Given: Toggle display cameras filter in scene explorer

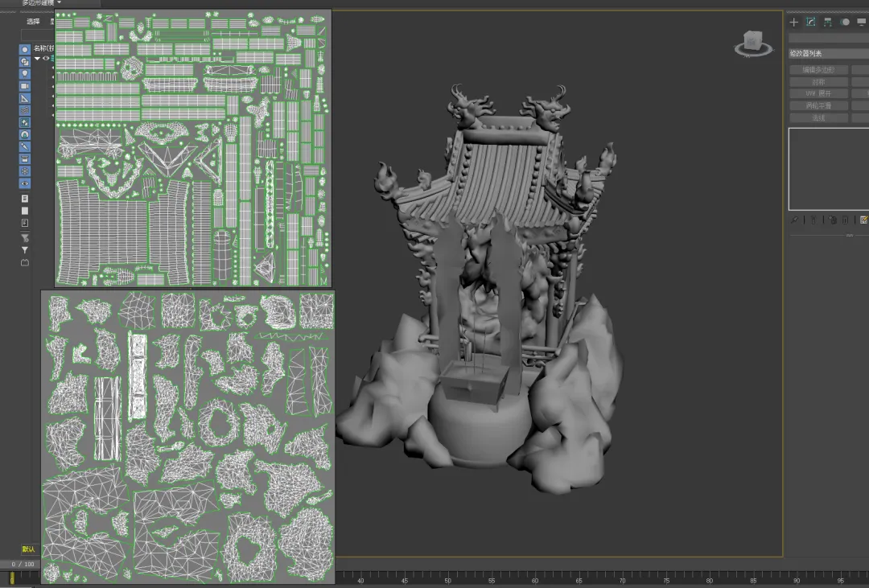Looking at the screenshot, I should (25, 86).
